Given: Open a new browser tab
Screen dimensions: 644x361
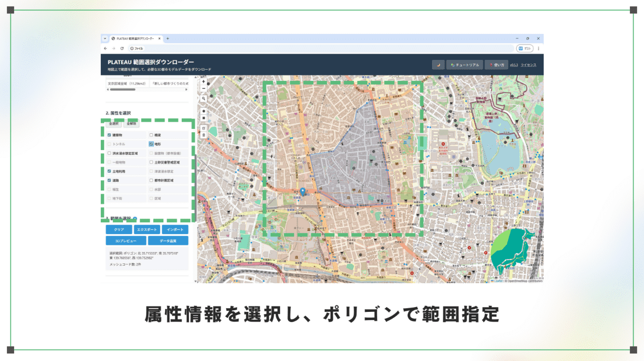Looking at the screenshot, I should [x=168, y=39].
